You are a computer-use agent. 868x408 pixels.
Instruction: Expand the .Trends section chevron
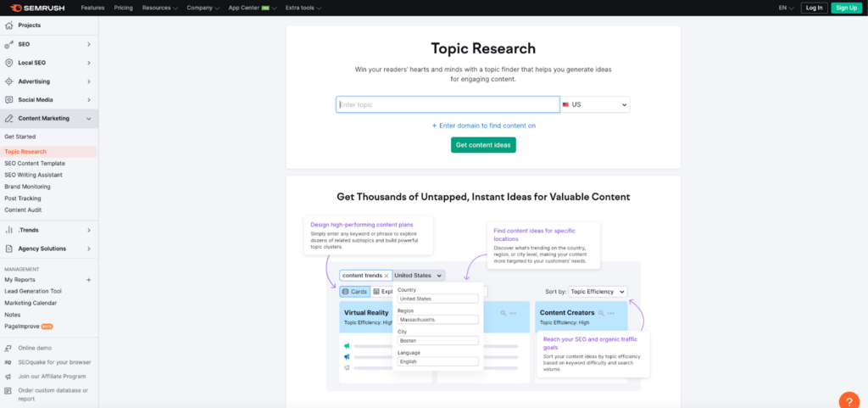pos(88,231)
